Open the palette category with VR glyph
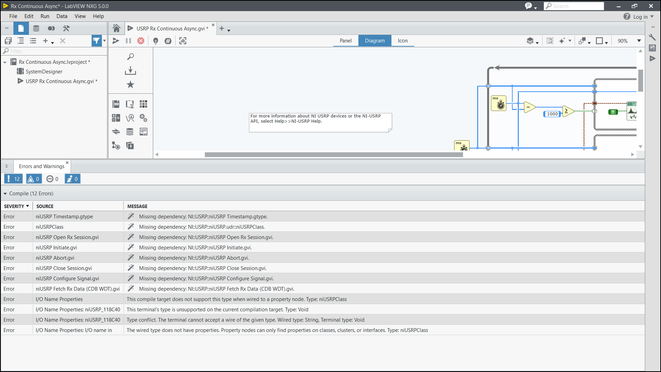Viewport: 661px width, 372px height. tap(130, 118)
